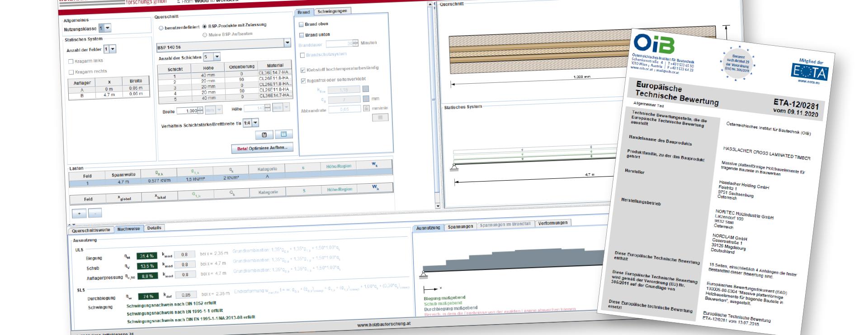Open the Verformungen tab

(553, 223)
